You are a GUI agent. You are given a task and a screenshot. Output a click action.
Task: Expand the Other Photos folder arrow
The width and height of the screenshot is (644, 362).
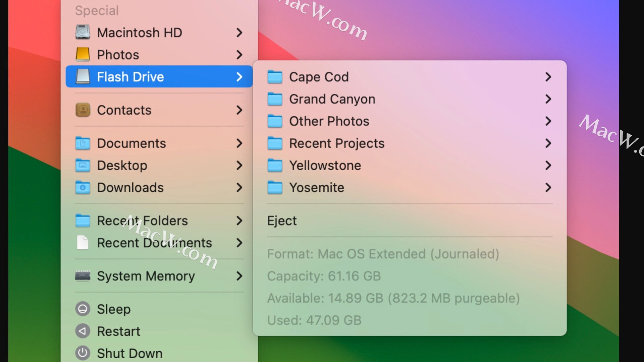click(x=548, y=121)
